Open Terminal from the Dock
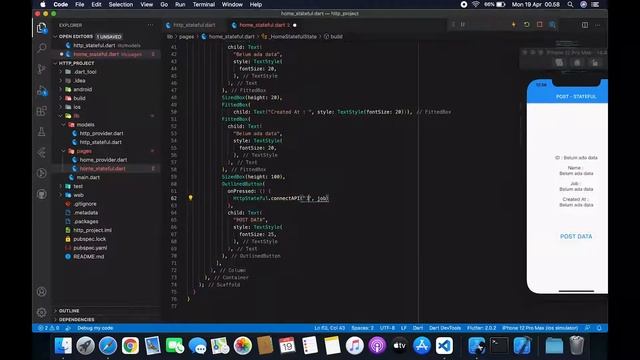Viewport: 640px width, 360px height. point(499,346)
